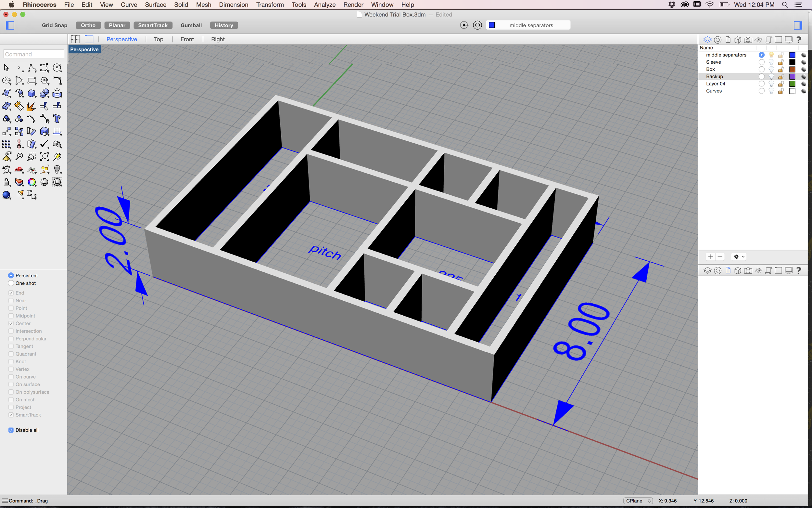The height and width of the screenshot is (508, 812).
Task: Open layer panel gear options dropdown
Action: [x=739, y=257]
